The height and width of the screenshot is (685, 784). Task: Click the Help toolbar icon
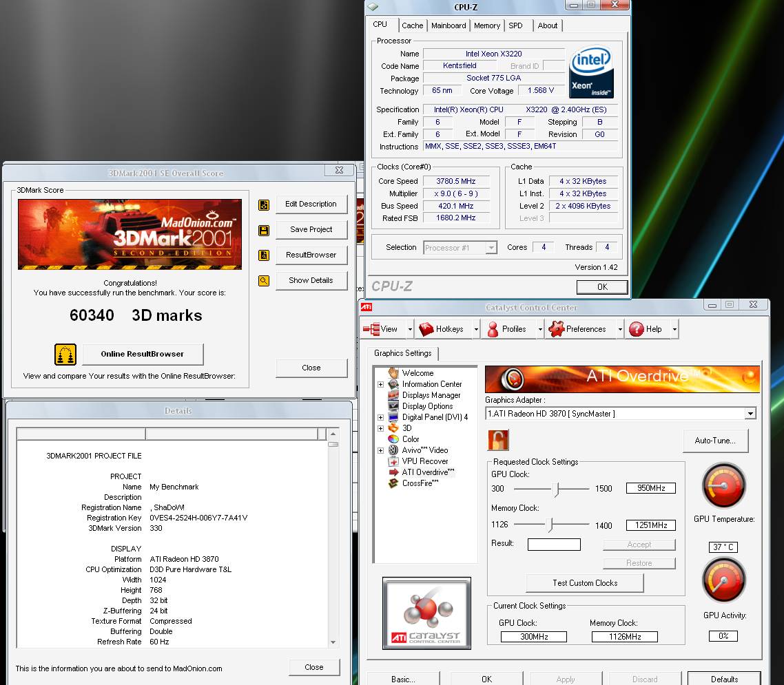pyautogui.click(x=637, y=329)
